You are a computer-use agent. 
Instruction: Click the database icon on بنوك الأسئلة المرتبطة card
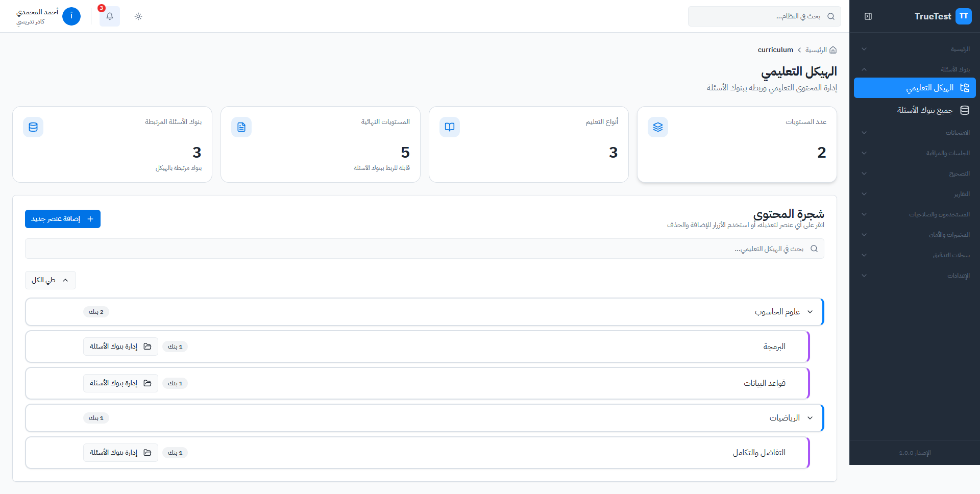(x=33, y=127)
